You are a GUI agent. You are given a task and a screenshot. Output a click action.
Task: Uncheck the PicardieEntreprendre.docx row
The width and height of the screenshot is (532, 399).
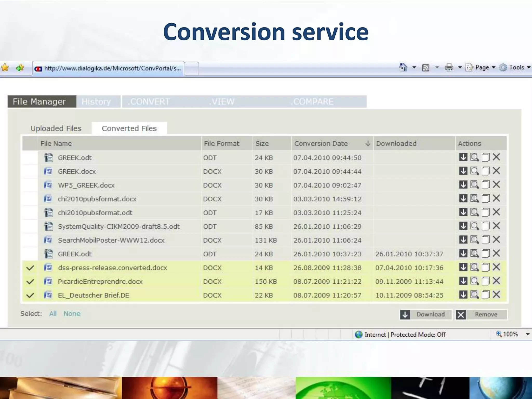coord(30,282)
